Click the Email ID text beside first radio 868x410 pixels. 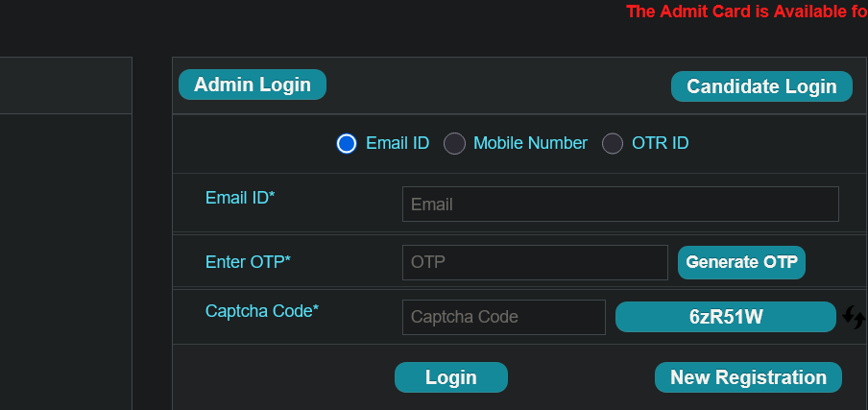[398, 143]
